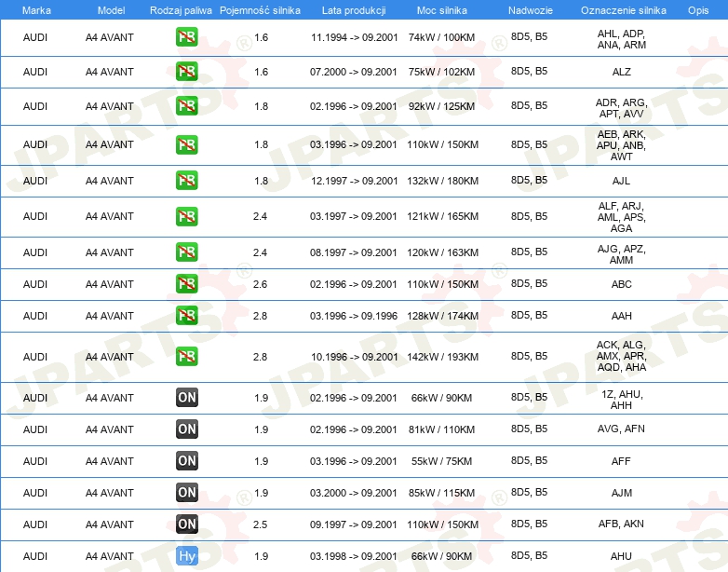Viewport: 728px width, 572px height.
Task: Click the petrol icon in the 74kW / 100KM row
Action: pos(186,36)
